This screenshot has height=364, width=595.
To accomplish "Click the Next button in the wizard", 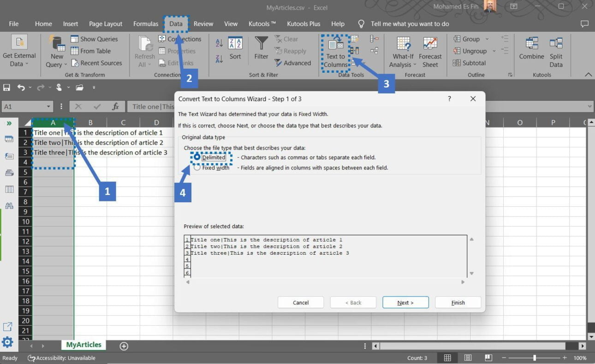I will (x=405, y=302).
